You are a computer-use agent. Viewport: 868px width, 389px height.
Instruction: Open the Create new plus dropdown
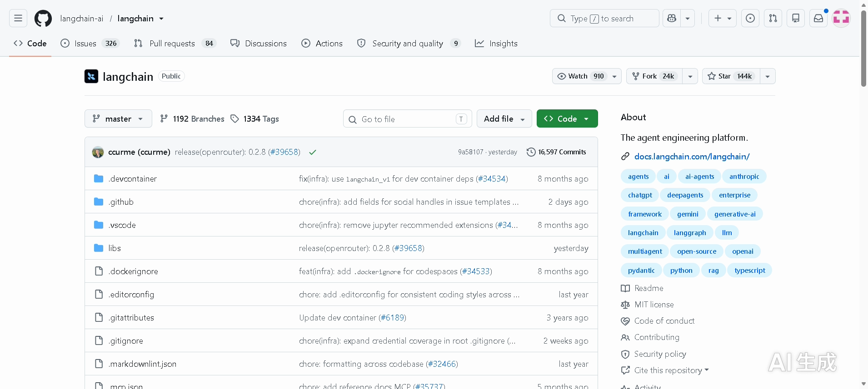tap(723, 18)
